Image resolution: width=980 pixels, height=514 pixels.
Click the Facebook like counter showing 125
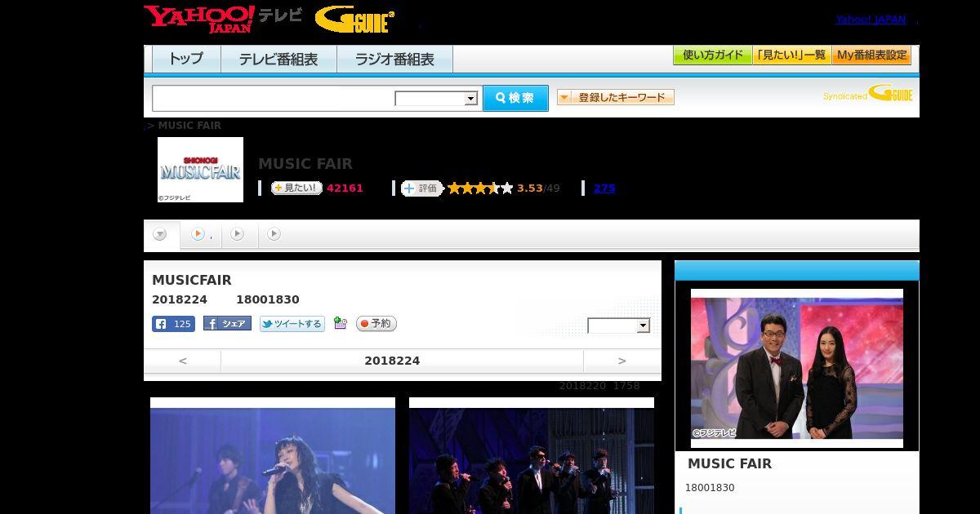(x=173, y=324)
